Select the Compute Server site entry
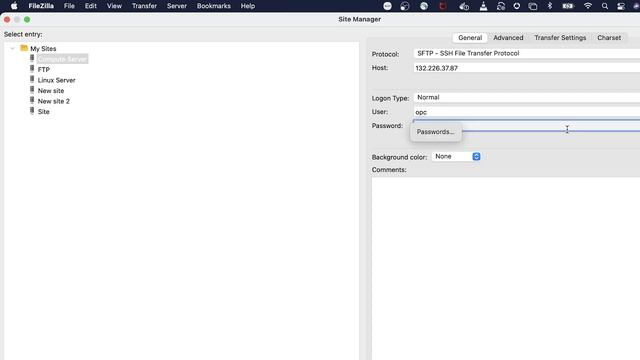Image resolution: width=640 pixels, height=360 pixels. tap(62, 59)
